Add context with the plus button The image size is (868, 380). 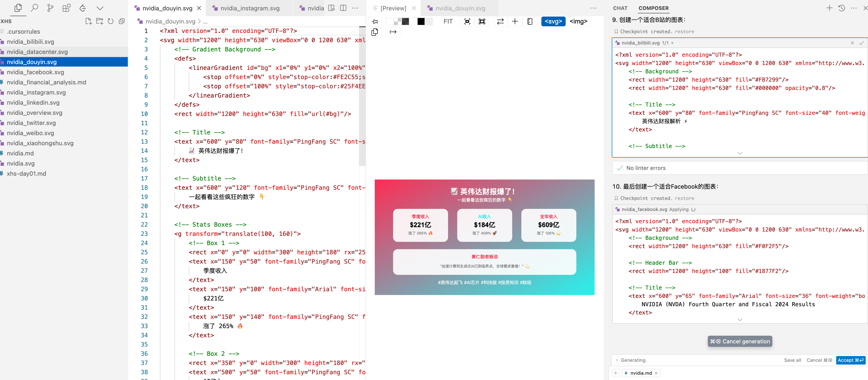(x=616, y=373)
